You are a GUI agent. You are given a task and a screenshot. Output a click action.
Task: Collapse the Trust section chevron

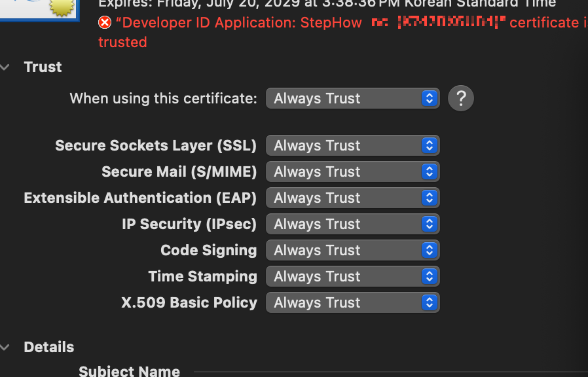point(5,67)
